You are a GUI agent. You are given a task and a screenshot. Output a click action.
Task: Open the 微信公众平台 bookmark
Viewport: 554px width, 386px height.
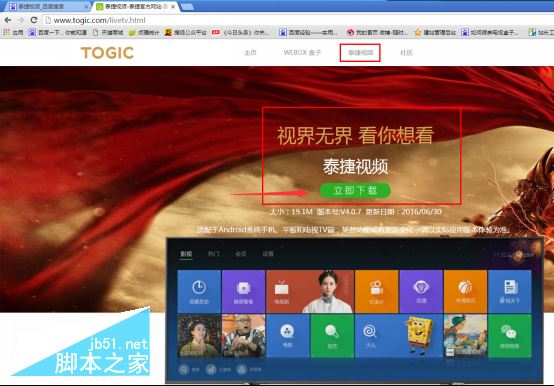[185, 32]
